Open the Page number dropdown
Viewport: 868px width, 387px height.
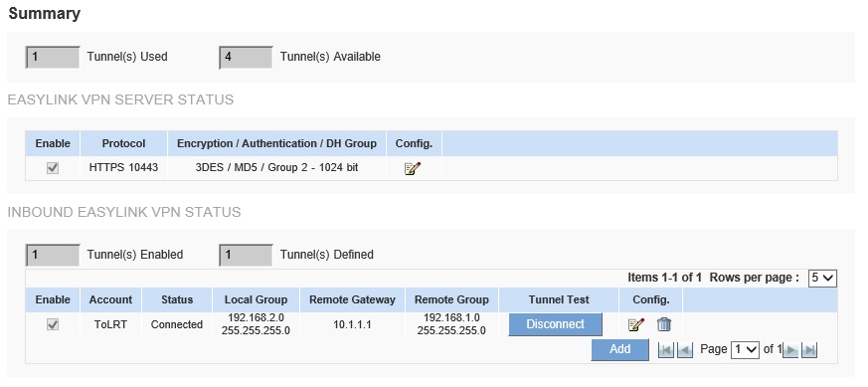point(745,350)
